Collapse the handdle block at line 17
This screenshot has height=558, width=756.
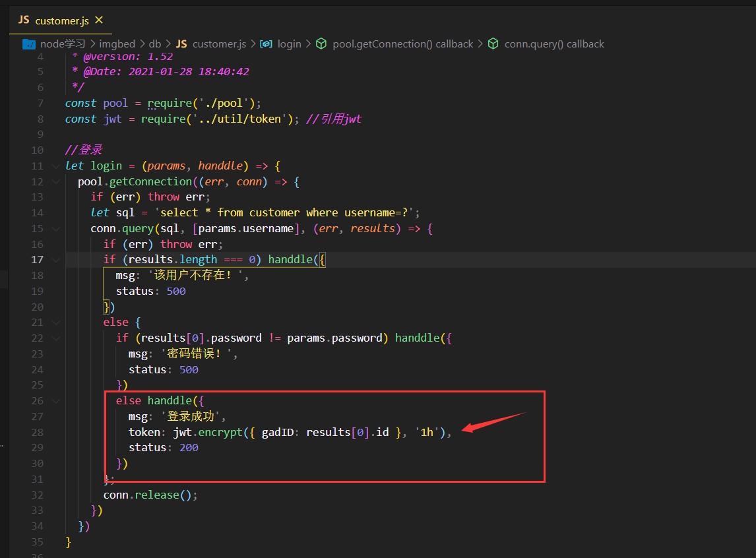56,260
